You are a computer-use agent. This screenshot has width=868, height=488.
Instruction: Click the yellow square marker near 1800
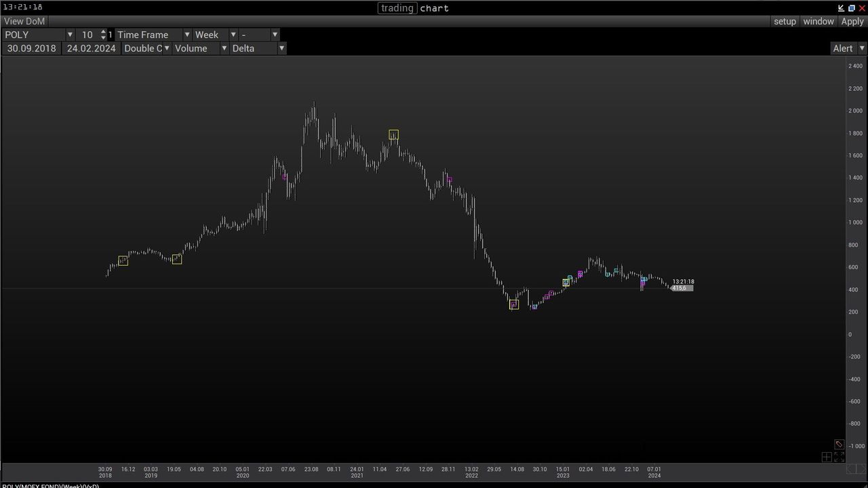pyautogui.click(x=393, y=135)
